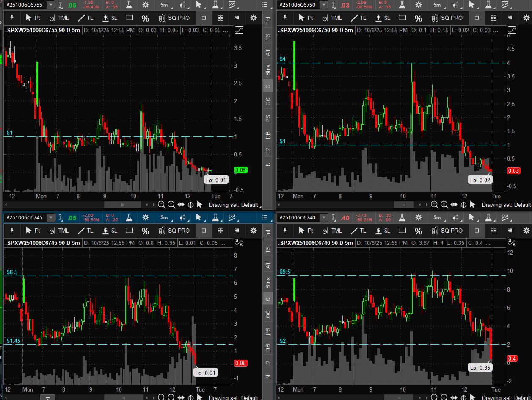Select rectangle drawing tool in C6740 panel
The height and width of the screenshot is (400, 532).
402,231
